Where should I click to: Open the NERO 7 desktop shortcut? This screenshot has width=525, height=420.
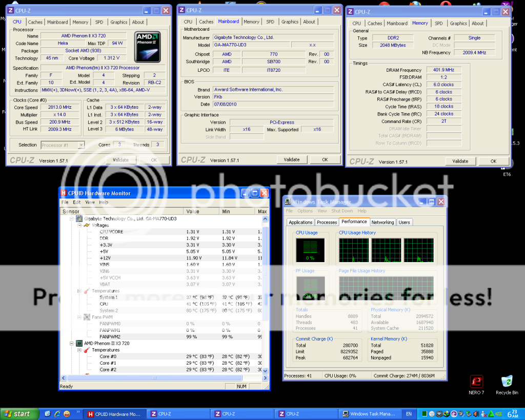[x=476, y=385]
